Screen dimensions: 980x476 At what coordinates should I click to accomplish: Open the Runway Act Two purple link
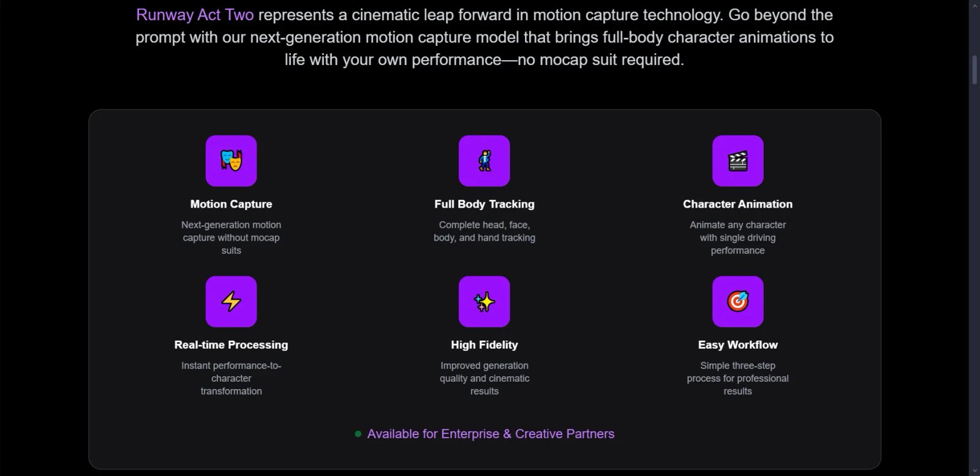(x=195, y=15)
